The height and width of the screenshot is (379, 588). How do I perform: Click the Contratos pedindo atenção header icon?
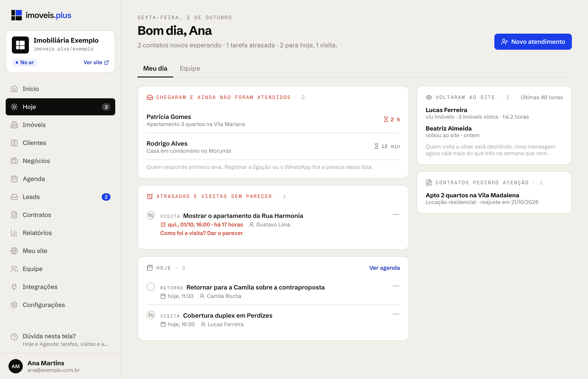coord(429,183)
